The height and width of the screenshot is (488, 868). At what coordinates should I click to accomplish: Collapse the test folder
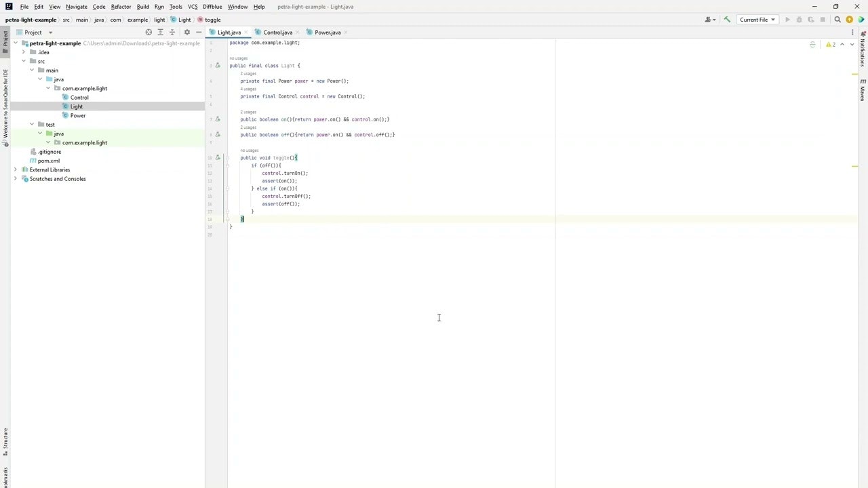pyautogui.click(x=32, y=124)
